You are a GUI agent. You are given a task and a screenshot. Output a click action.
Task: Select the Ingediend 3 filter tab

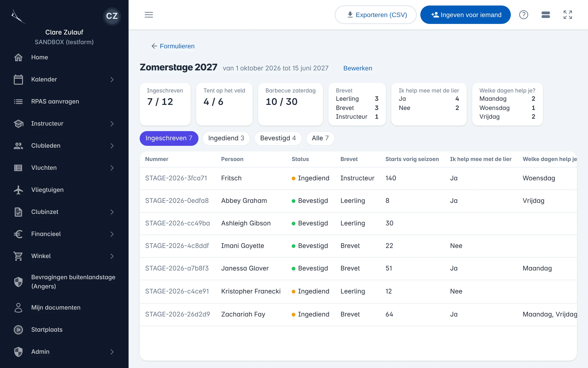pos(226,138)
